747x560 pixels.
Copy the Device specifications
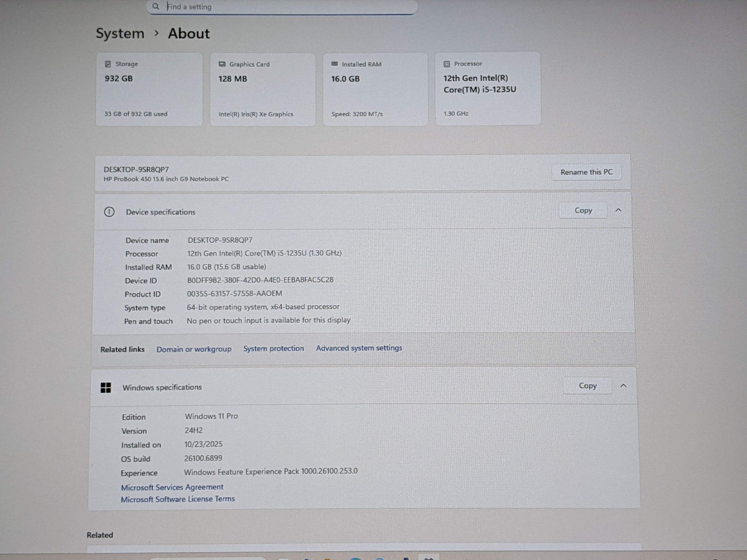click(x=583, y=210)
